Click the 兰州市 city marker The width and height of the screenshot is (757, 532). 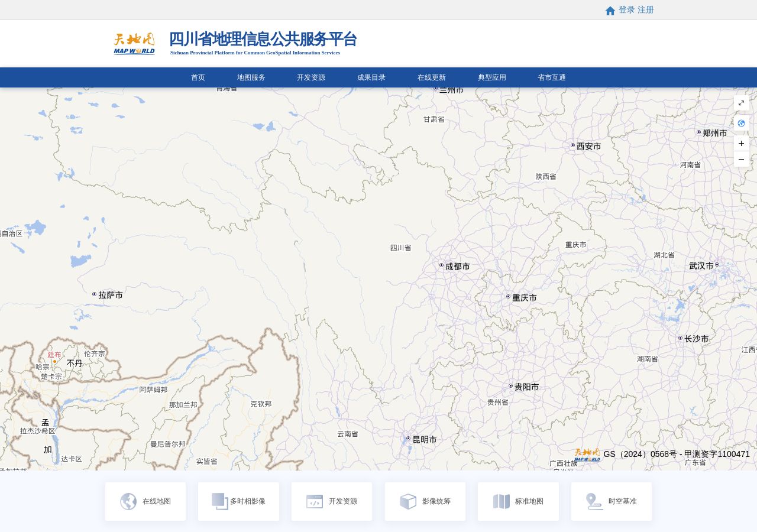[x=436, y=89]
